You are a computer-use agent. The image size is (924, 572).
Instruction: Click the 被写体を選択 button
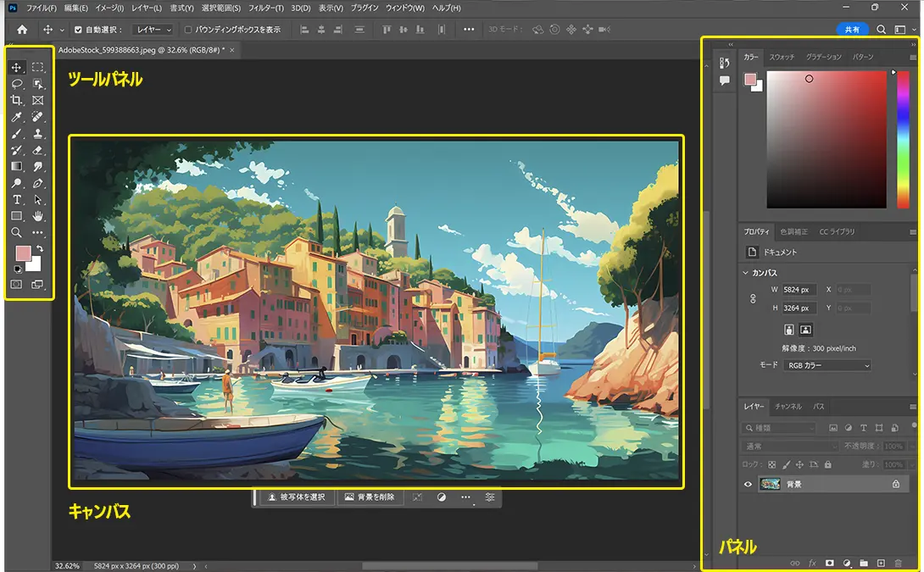(x=297, y=497)
